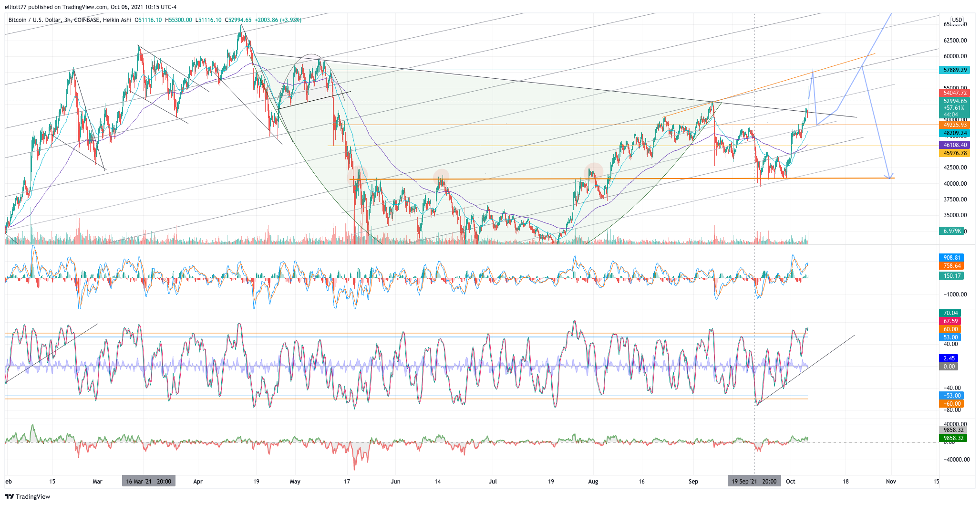The height and width of the screenshot is (505, 980).
Task: Click the orange 60.00 level tag
Action: tap(950, 329)
